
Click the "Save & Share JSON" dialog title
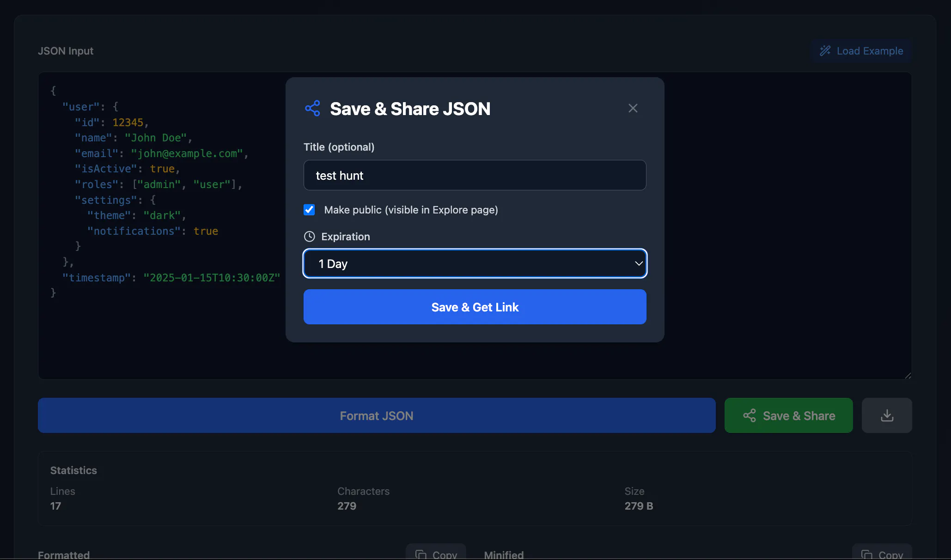410,109
